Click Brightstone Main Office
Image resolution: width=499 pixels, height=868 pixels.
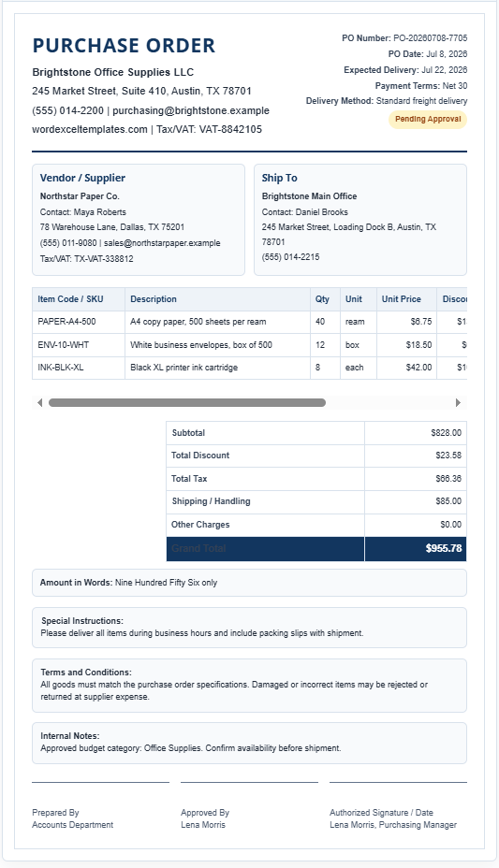pos(309,196)
